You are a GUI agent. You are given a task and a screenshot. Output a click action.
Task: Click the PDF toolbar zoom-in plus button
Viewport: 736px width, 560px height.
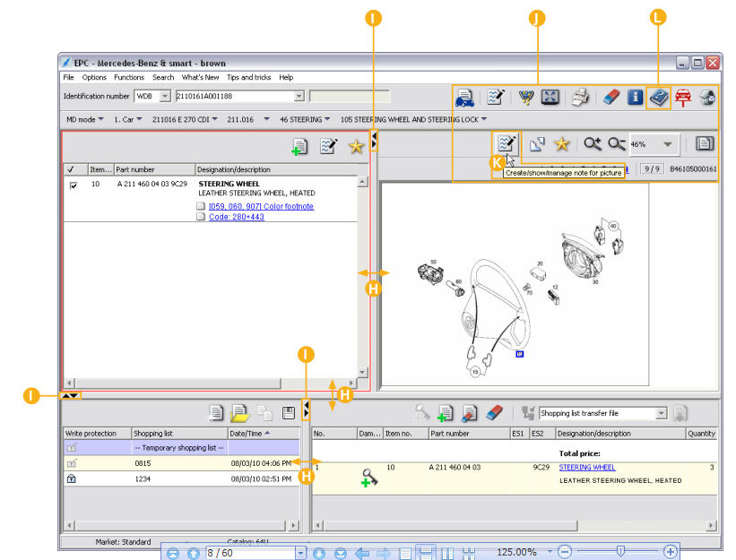point(671,552)
